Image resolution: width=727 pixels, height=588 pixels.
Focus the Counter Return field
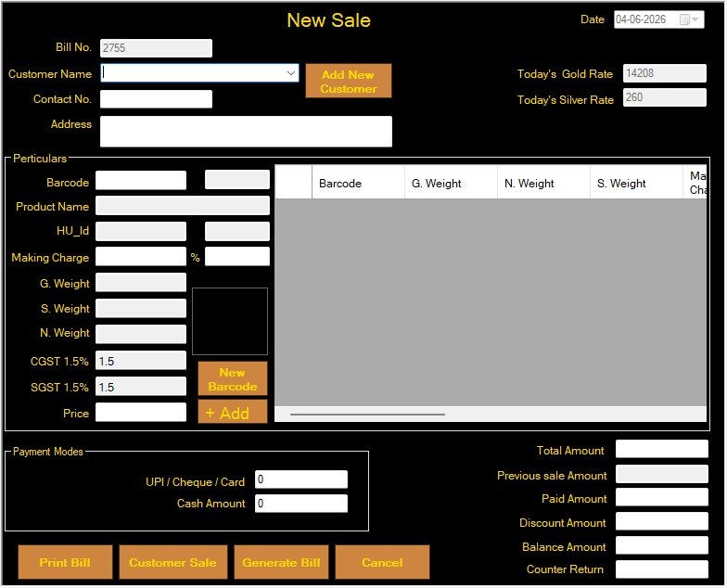coord(662,569)
